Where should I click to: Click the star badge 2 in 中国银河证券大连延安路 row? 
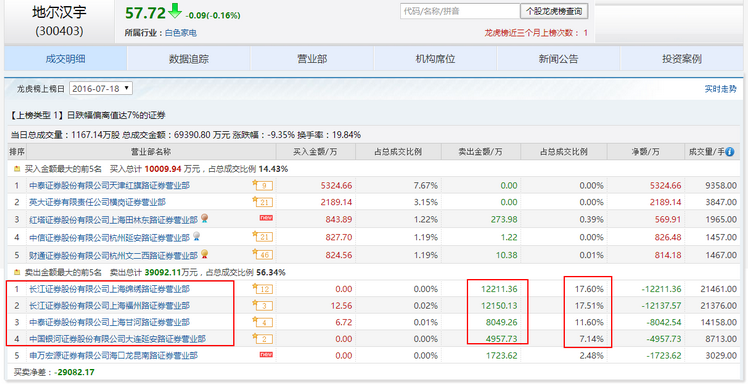(262, 339)
